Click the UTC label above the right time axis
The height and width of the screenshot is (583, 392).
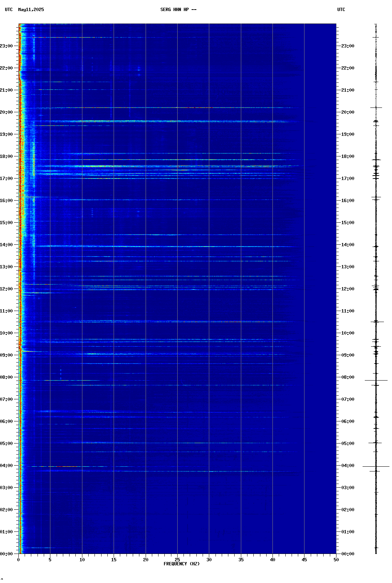click(341, 10)
